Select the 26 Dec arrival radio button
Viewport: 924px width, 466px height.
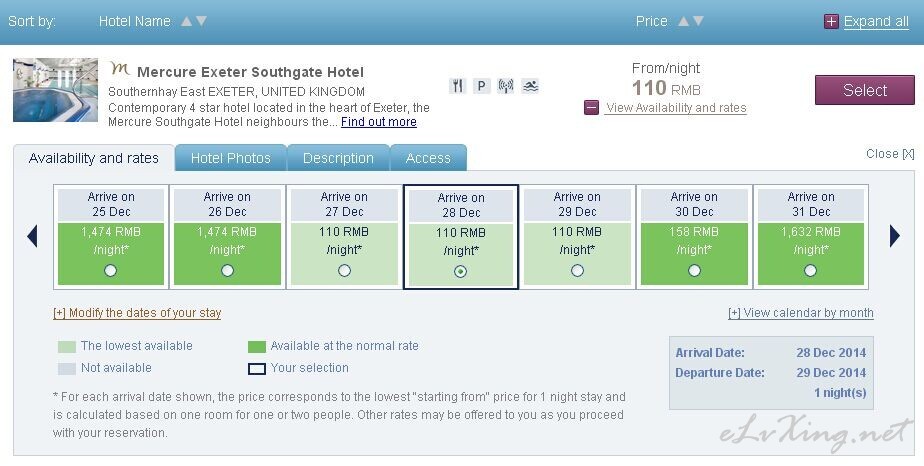pyautogui.click(x=227, y=270)
